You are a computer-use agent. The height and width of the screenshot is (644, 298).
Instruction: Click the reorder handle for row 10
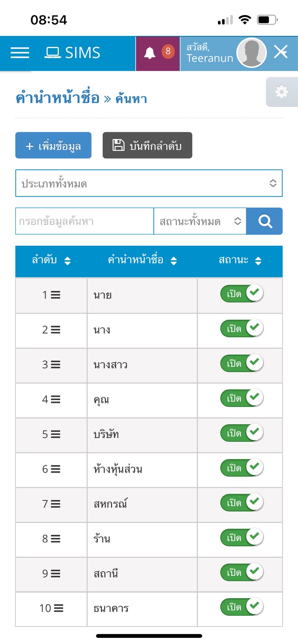[x=59, y=608]
